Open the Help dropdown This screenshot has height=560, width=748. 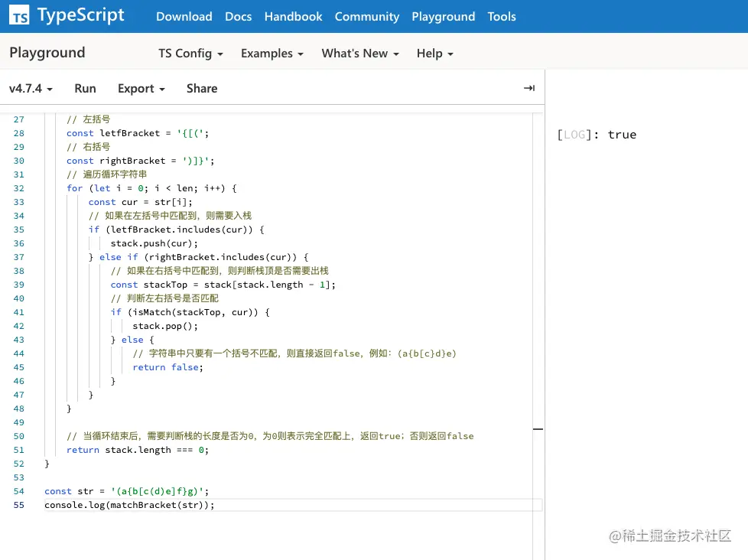434,54
